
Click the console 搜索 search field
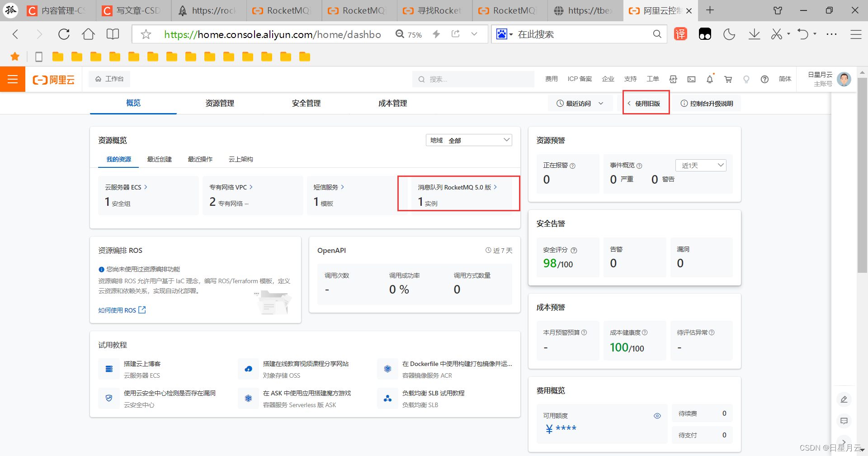click(x=473, y=79)
